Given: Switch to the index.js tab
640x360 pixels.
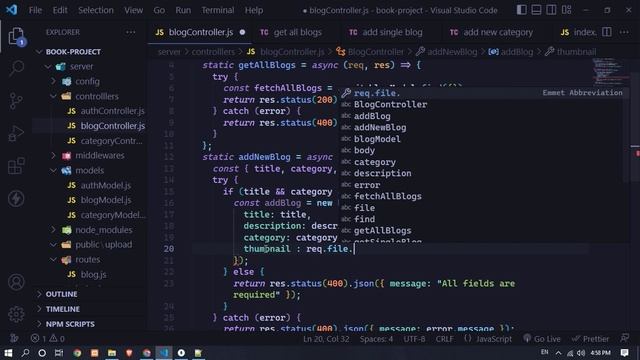Looking at the screenshot, I should pyautogui.click(x=578, y=32).
